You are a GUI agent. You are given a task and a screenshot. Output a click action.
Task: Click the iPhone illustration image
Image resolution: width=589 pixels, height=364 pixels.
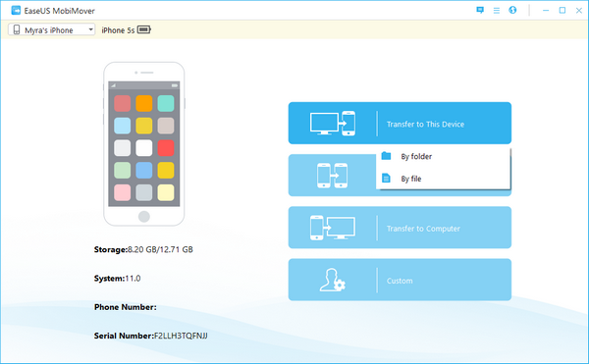(144, 144)
